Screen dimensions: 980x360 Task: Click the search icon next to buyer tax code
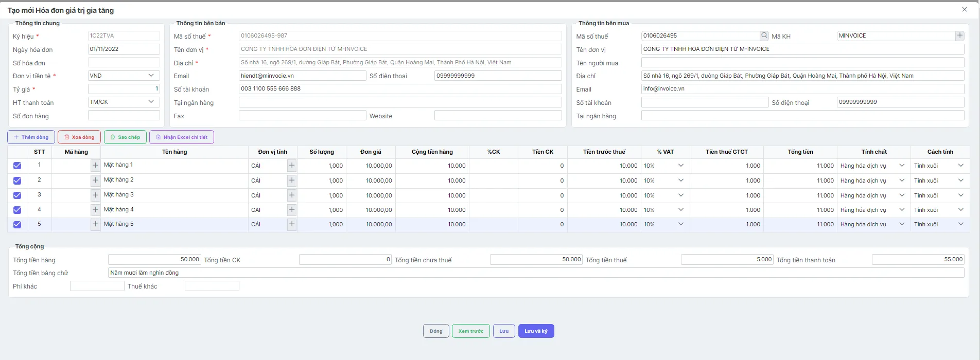[x=764, y=35]
